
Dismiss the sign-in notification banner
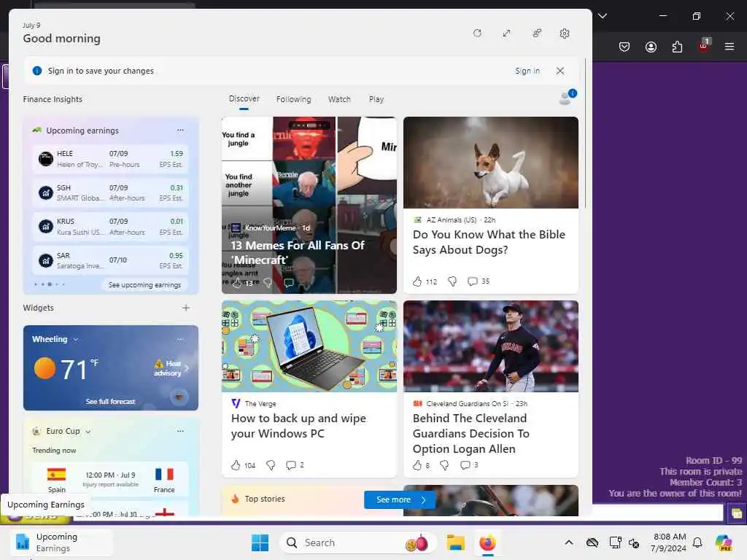pos(560,71)
